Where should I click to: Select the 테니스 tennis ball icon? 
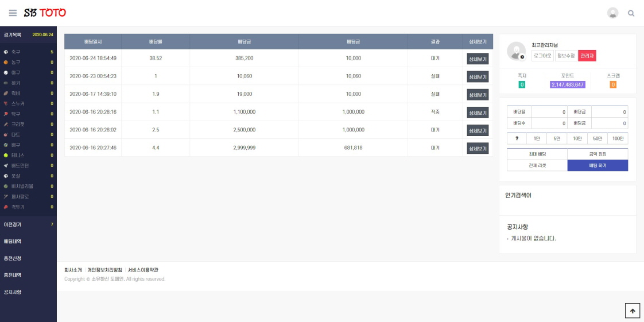point(6,155)
